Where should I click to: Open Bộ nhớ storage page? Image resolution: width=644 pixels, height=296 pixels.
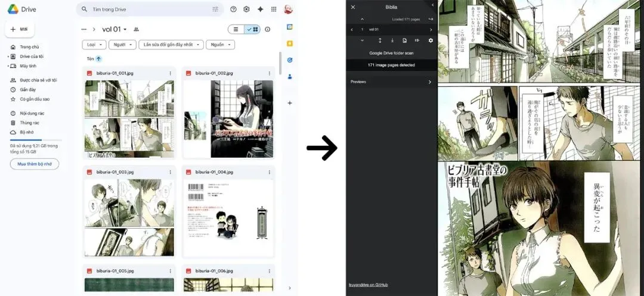(x=27, y=132)
